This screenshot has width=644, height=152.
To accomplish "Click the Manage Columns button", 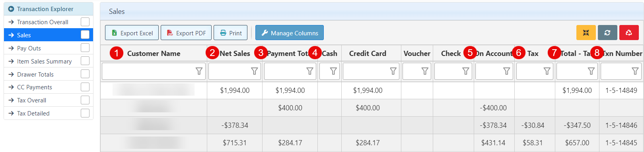I will [x=290, y=33].
